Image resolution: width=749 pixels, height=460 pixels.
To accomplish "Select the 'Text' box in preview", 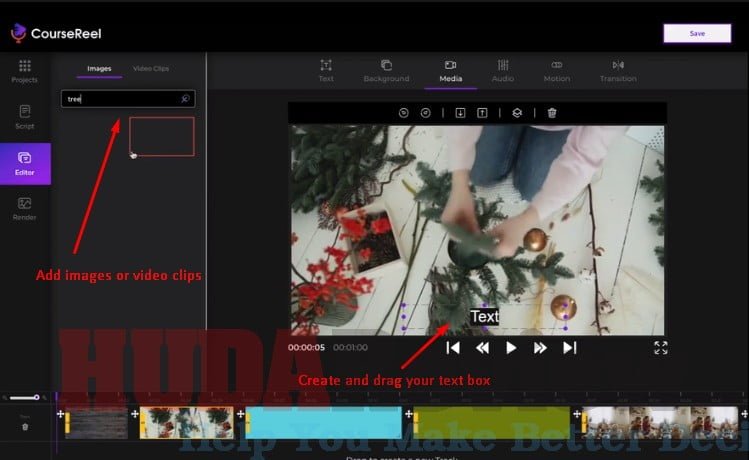I will click(x=485, y=317).
